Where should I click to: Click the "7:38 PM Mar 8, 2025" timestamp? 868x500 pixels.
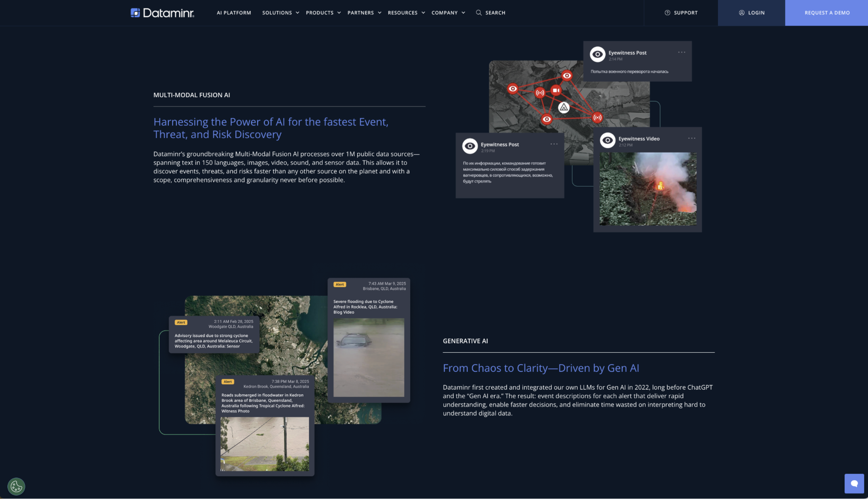click(290, 382)
